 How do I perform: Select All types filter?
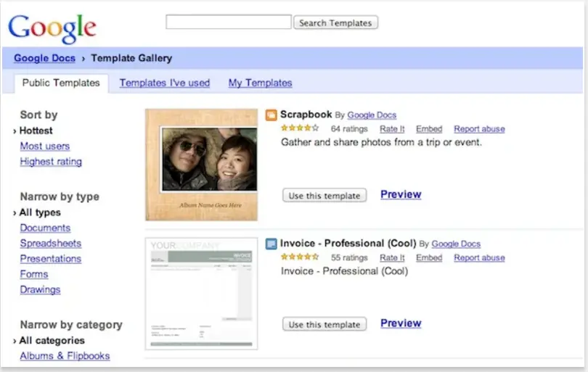pyautogui.click(x=40, y=212)
